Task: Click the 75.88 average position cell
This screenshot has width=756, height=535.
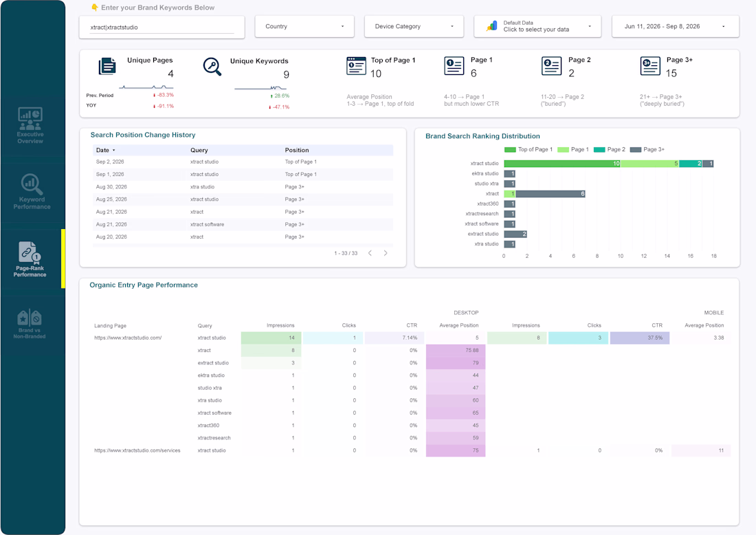Action: (x=456, y=350)
